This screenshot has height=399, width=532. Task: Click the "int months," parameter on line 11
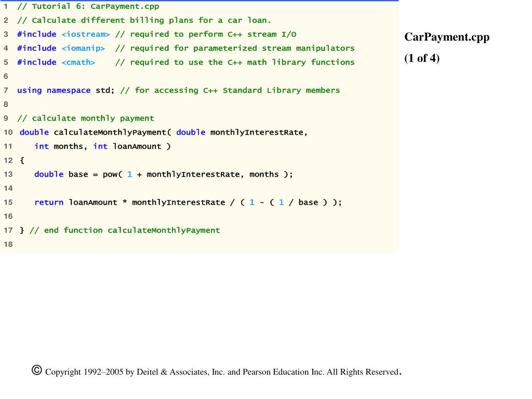tap(61, 147)
